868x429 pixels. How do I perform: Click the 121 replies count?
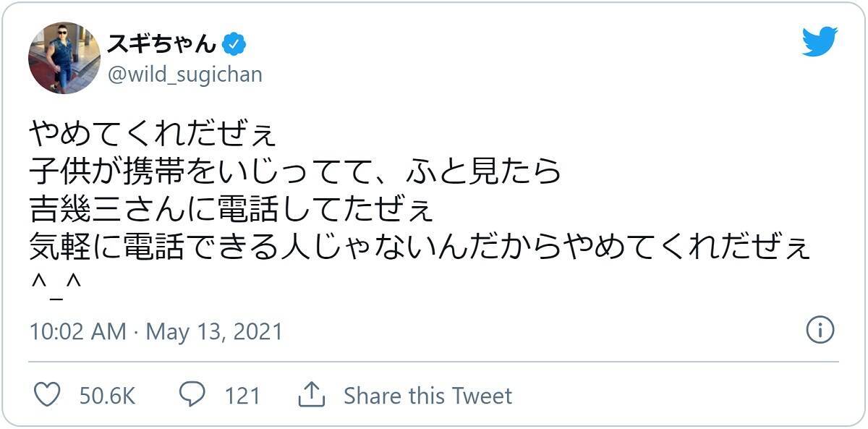point(242,396)
